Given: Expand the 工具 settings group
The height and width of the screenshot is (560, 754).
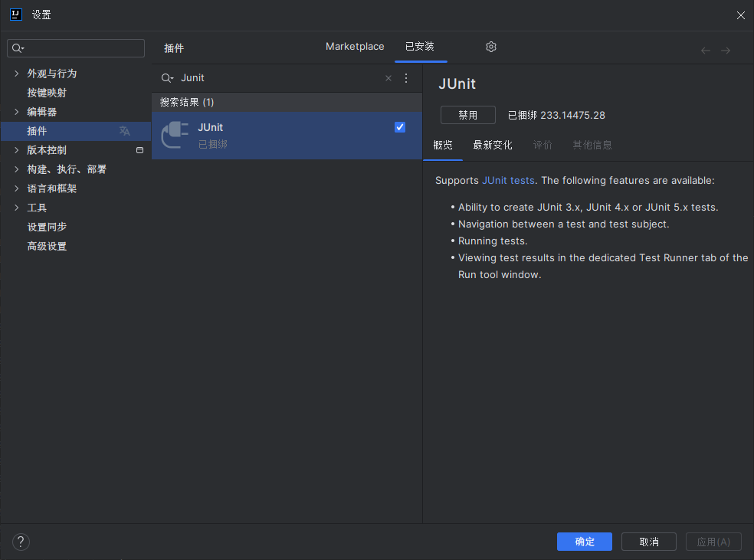Looking at the screenshot, I should pyautogui.click(x=16, y=208).
